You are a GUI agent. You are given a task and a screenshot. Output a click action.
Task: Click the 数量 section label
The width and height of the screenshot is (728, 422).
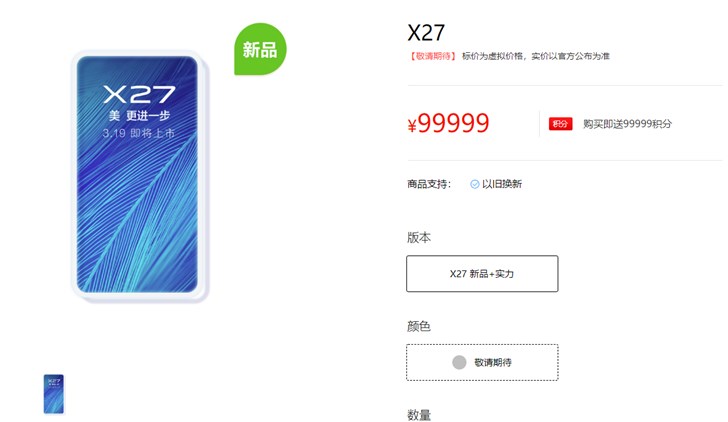[x=419, y=415]
